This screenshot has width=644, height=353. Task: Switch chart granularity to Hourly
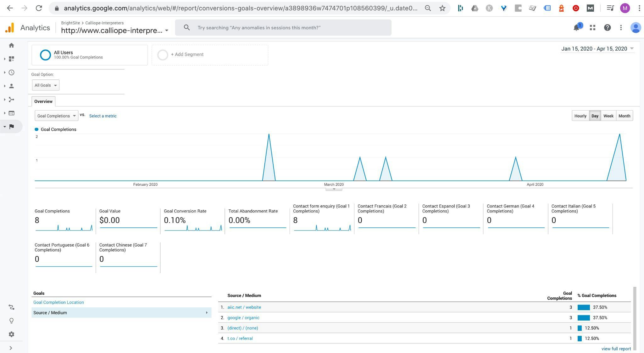pos(580,116)
